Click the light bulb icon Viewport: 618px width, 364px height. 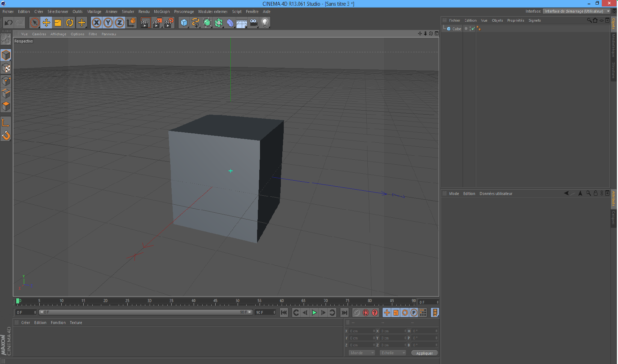point(265,23)
